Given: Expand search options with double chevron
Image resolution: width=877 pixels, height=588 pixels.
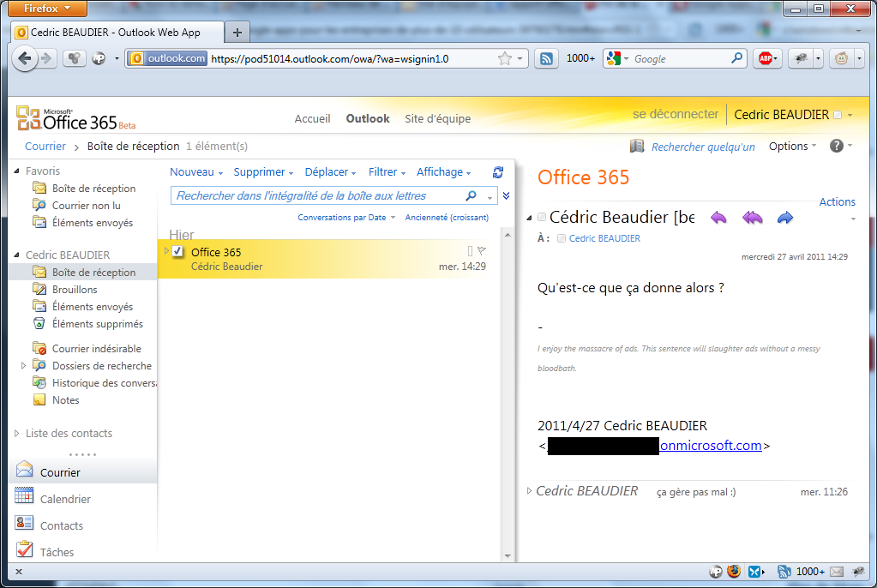Looking at the screenshot, I should (x=506, y=195).
